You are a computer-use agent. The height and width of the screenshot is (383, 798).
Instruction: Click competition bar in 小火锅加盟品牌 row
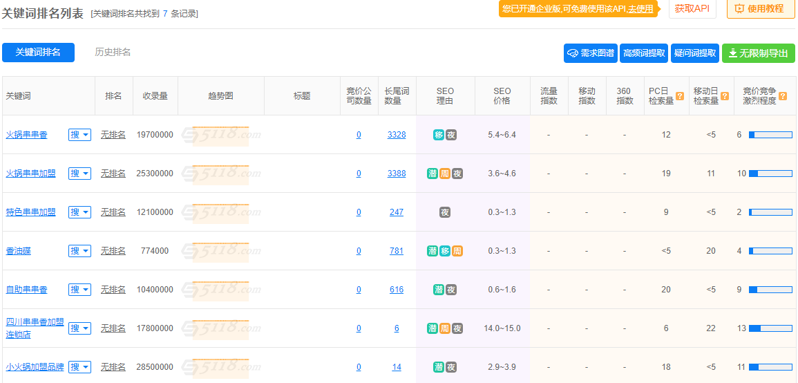point(771,367)
